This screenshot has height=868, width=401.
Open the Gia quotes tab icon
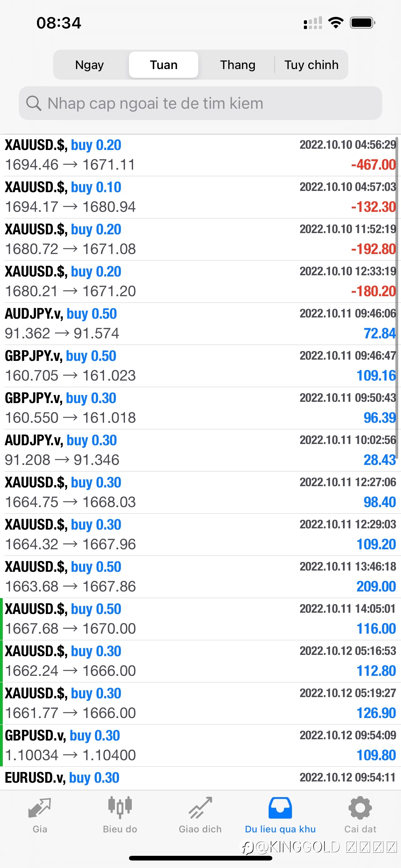40,808
